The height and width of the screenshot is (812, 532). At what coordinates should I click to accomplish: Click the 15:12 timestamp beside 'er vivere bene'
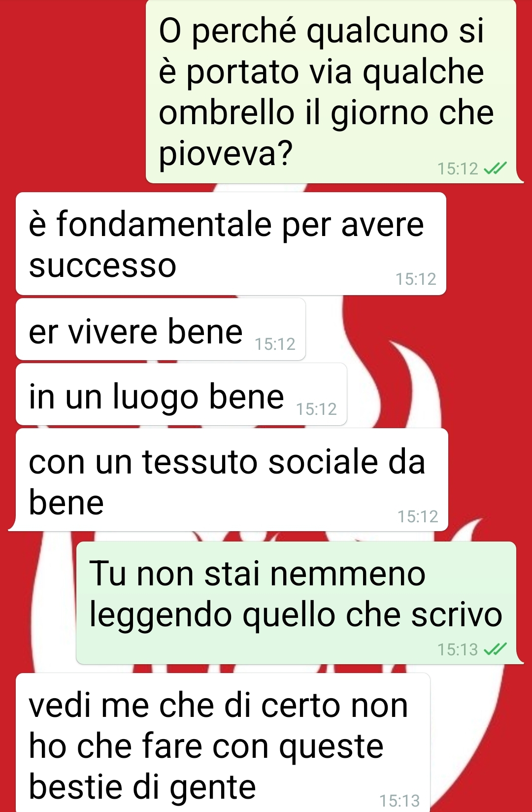275,344
